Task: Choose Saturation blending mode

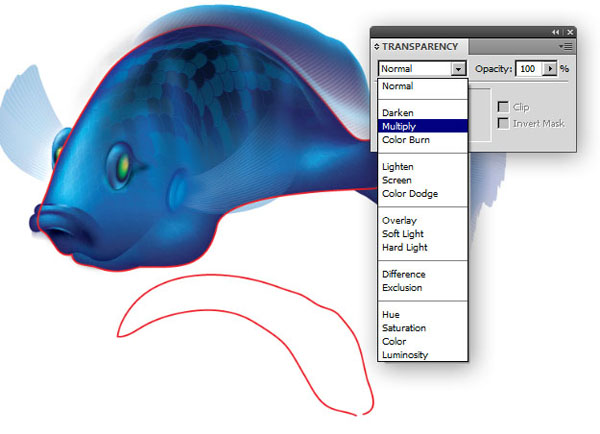Action: click(423, 328)
